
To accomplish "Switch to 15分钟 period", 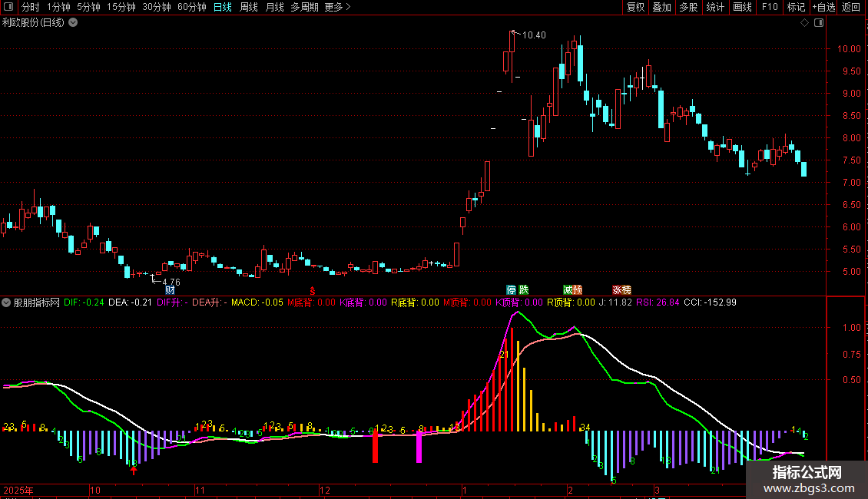I will [121, 7].
